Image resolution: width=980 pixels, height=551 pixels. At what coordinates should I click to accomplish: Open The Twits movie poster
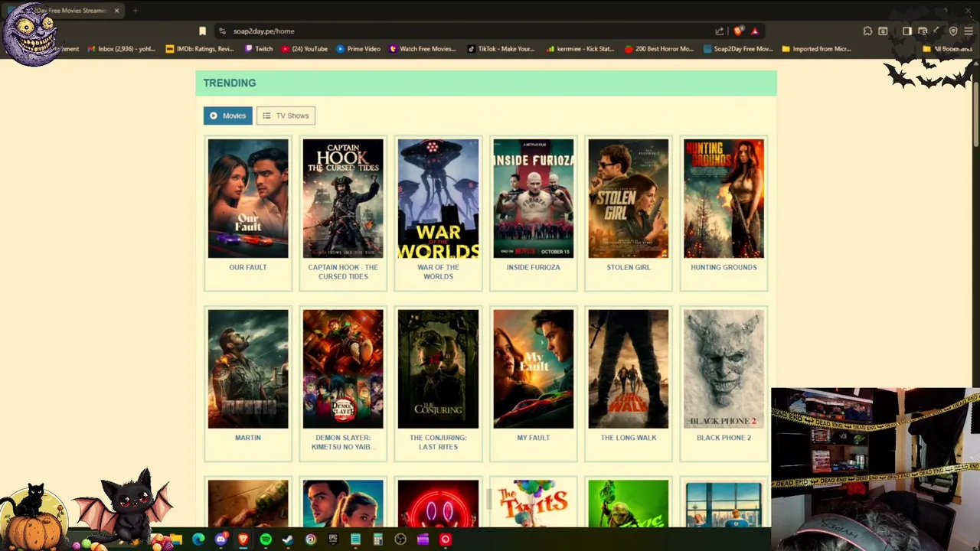[533, 504]
